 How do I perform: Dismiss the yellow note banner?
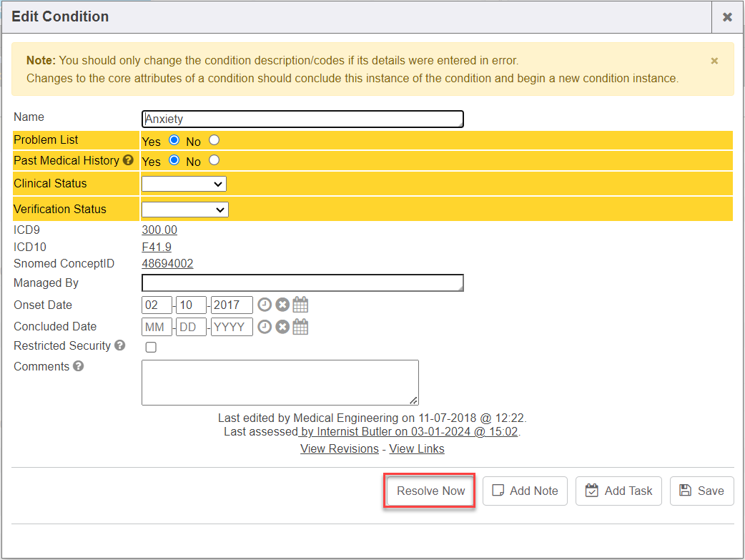714,62
